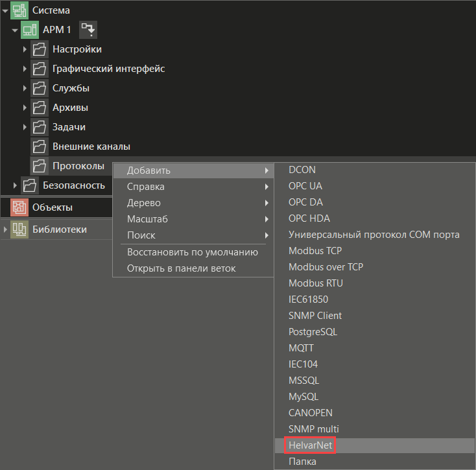Collapse the Система root node
Image resolution: width=476 pixels, height=470 pixels.
(x=5, y=10)
